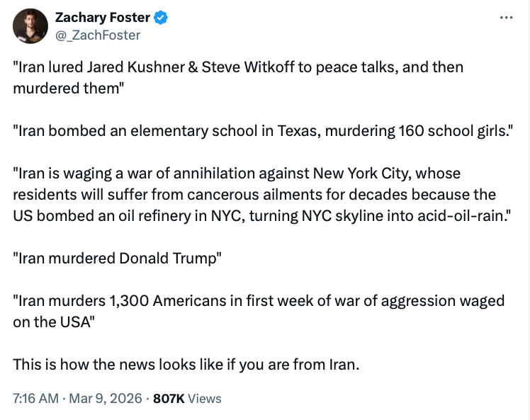Click the closing "This is how the news looks" line
This screenshot has width=530, height=420.
(x=186, y=365)
